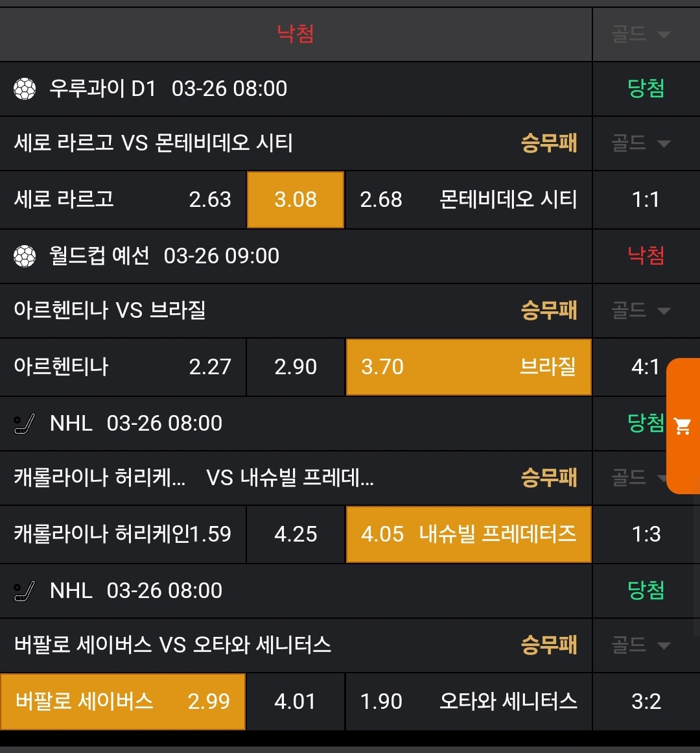
Task: Click the 4:1 score result cell
Action: point(646,367)
